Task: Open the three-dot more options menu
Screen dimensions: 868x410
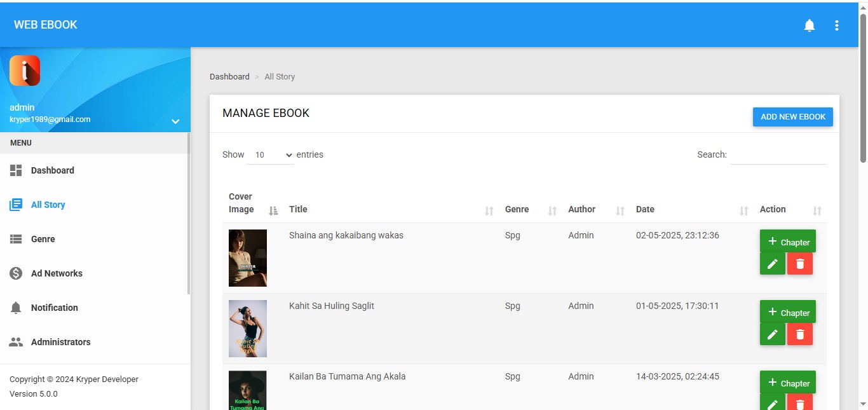Action: coord(836,25)
